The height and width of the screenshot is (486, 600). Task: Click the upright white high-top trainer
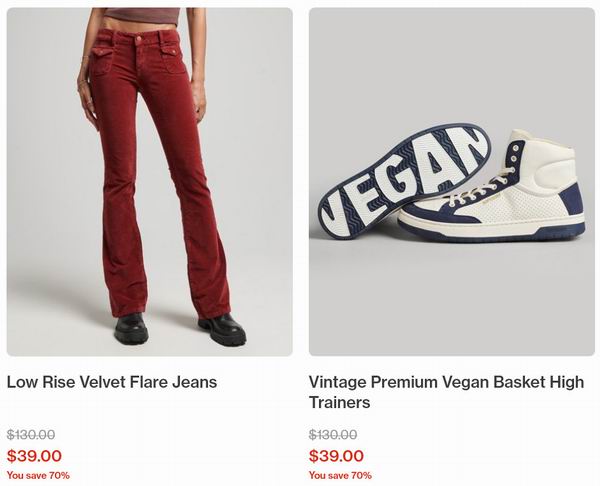pyautogui.click(x=494, y=188)
